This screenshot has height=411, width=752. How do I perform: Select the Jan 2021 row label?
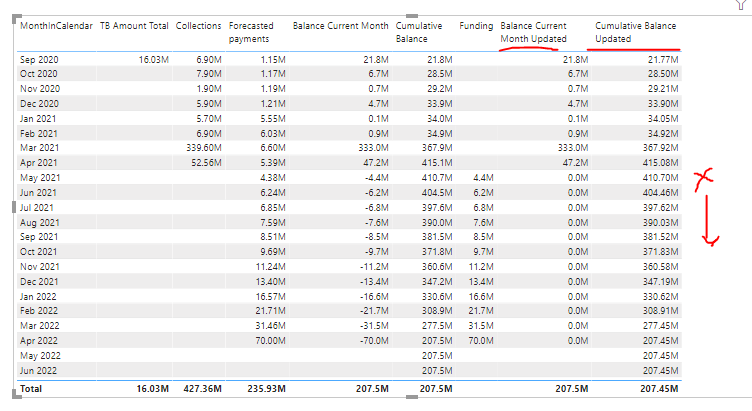pos(38,118)
